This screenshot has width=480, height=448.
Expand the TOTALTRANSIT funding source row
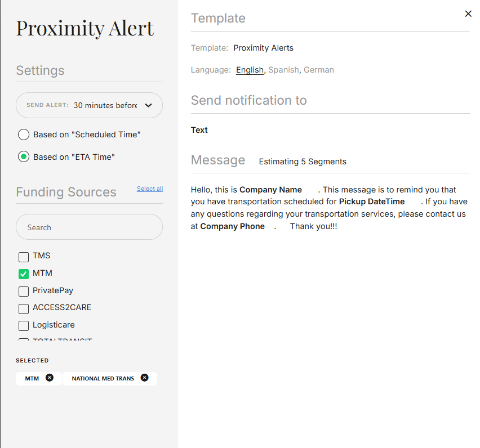[x=23, y=341]
